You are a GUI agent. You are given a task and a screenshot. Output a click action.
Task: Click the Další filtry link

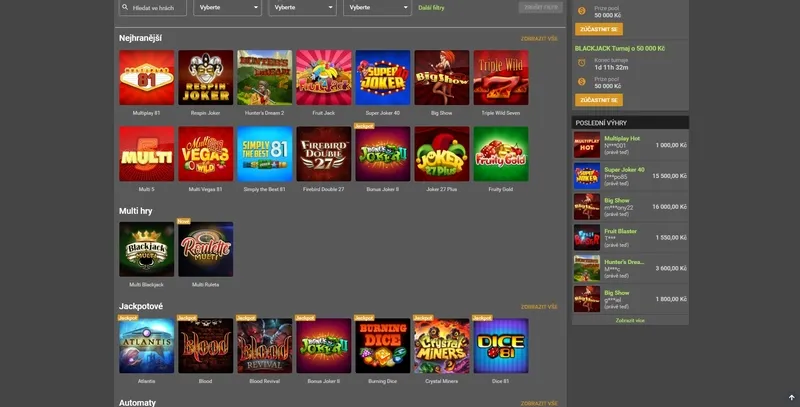pyautogui.click(x=432, y=8)
